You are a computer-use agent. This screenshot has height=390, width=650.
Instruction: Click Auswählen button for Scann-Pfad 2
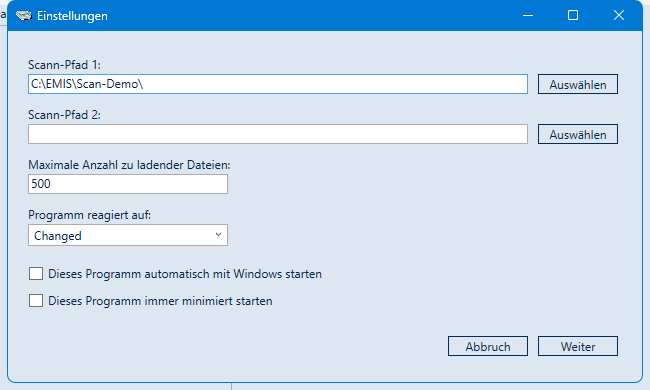click(578, 134)
